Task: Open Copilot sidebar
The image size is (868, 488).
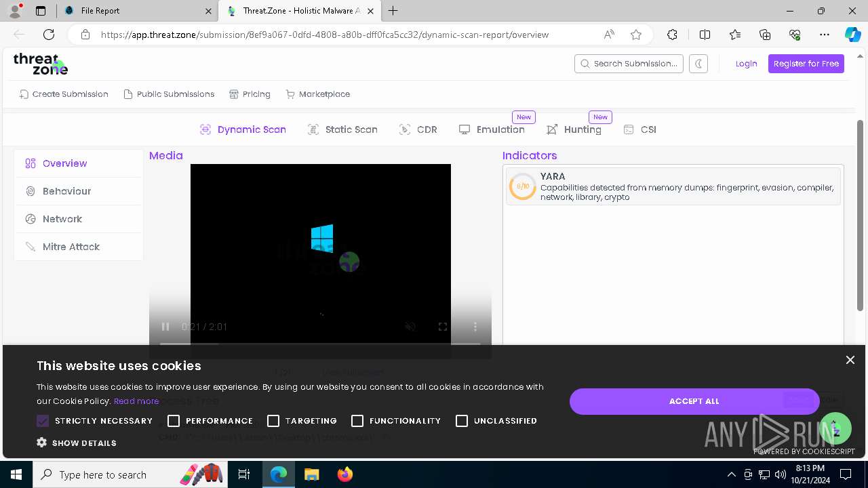Action: 852,35
